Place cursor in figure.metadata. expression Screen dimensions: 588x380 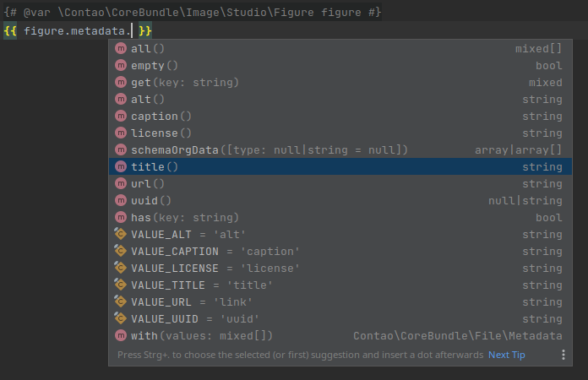(77, 30)
